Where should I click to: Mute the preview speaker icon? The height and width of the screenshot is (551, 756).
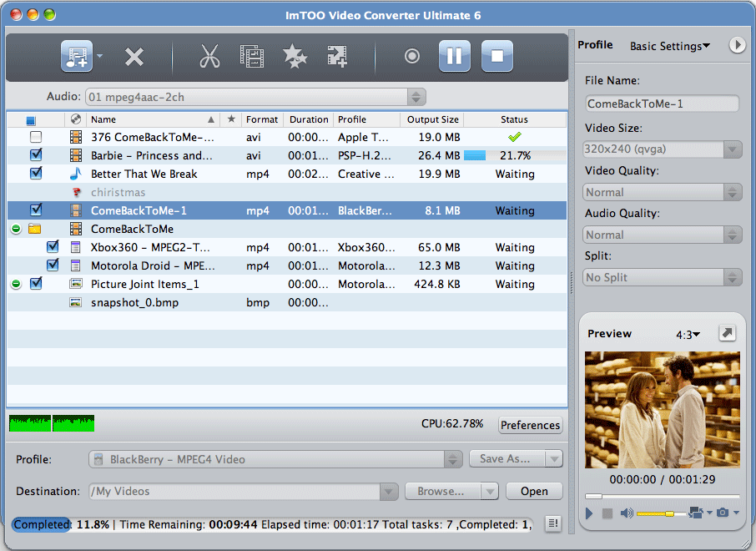point(627,513)
